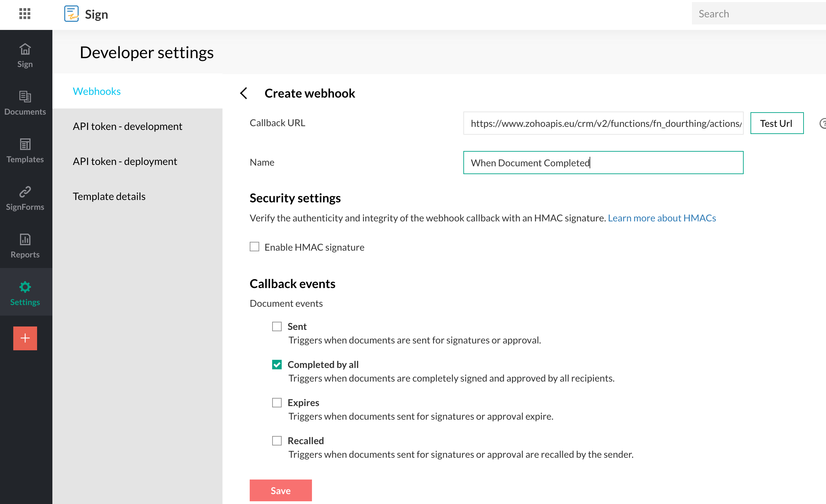Open the apps grid launcher icon
826x504 pixels.
click(25, 14)
